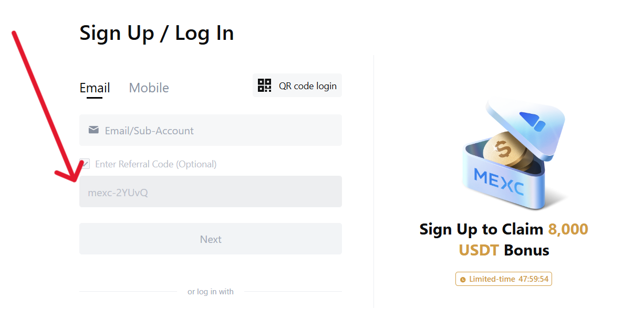
Task: Click the QR code icon for QR login
Action: 264,85
